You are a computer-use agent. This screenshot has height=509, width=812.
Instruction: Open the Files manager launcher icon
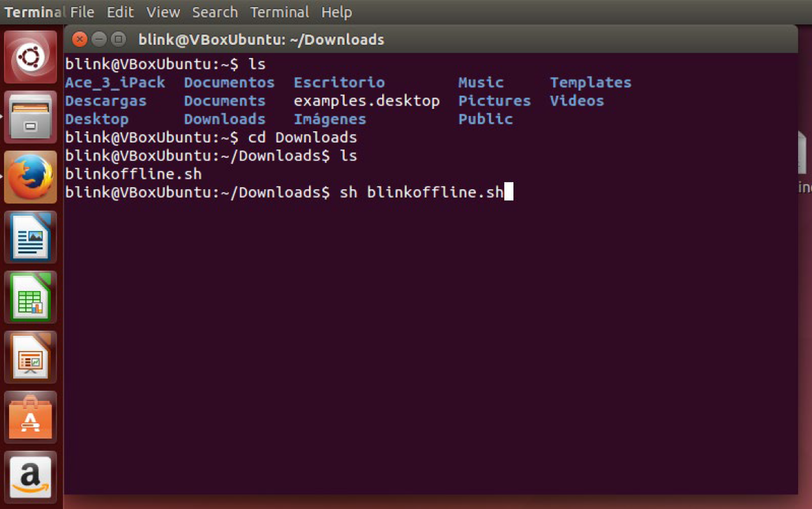[31, 117]
